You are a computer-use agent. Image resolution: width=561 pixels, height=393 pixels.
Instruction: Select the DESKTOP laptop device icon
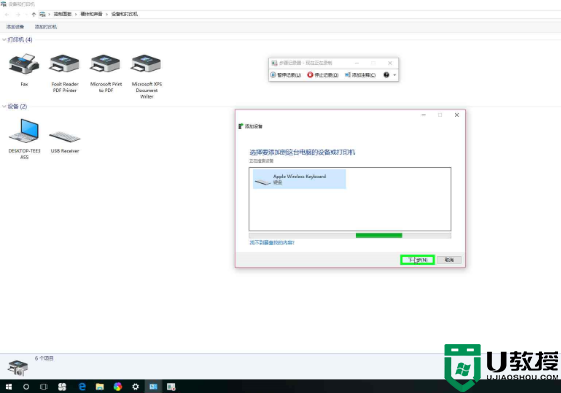(x=24, y=131)
